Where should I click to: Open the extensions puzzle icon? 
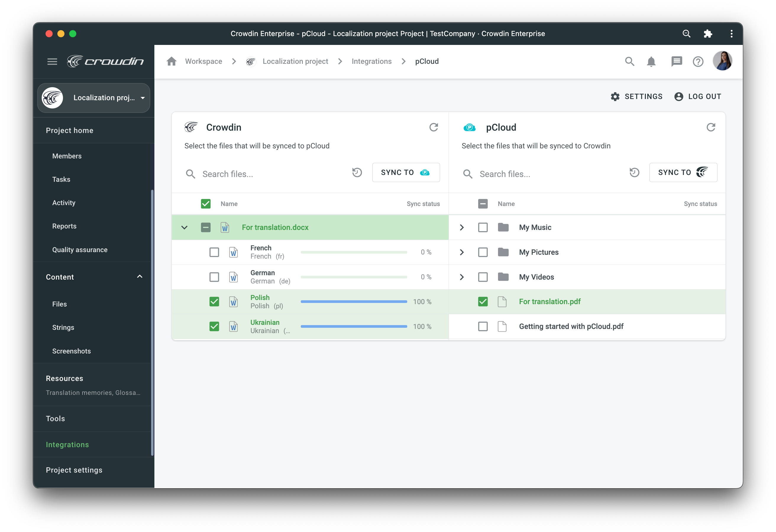(x=708, y=34)
